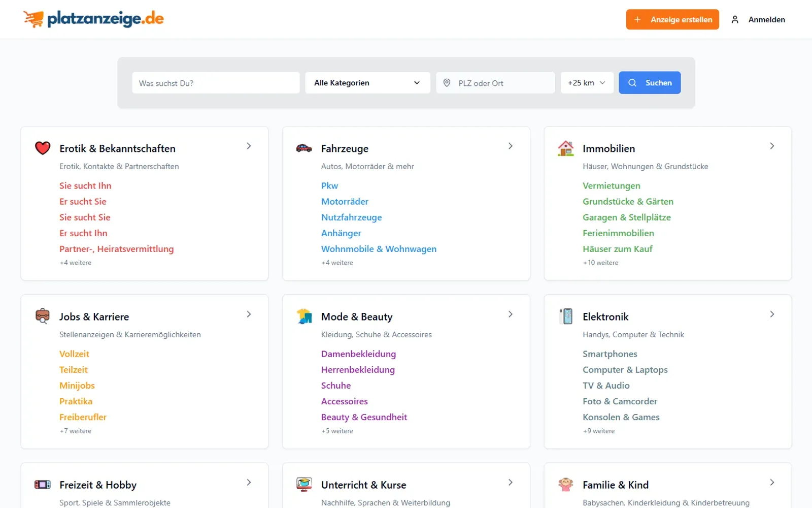Click the clothing icon beside Mode & Beauty
The width and height of the screenshot is (812, 508).
pyautogui.click(x=304, y=316)
